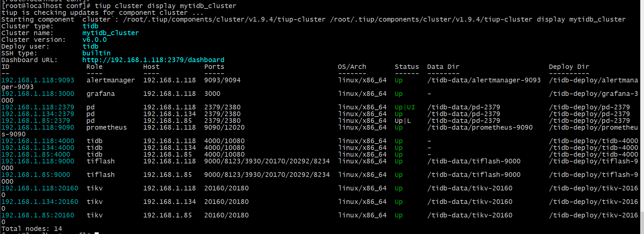Select pd node ID 192.168.1.85:2379
This screenshot has height=234, width=644.
[35, 121]
